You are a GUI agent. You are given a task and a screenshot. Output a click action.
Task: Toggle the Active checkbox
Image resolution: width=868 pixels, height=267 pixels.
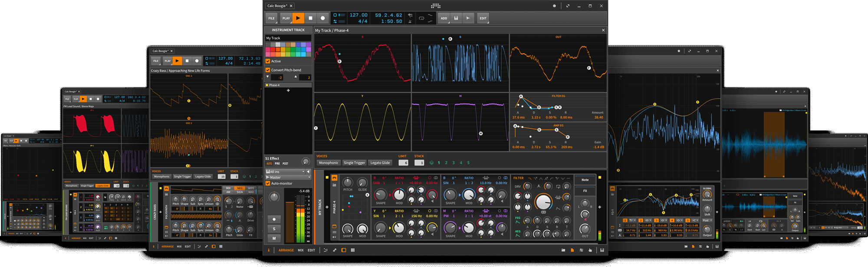point(268,61)
